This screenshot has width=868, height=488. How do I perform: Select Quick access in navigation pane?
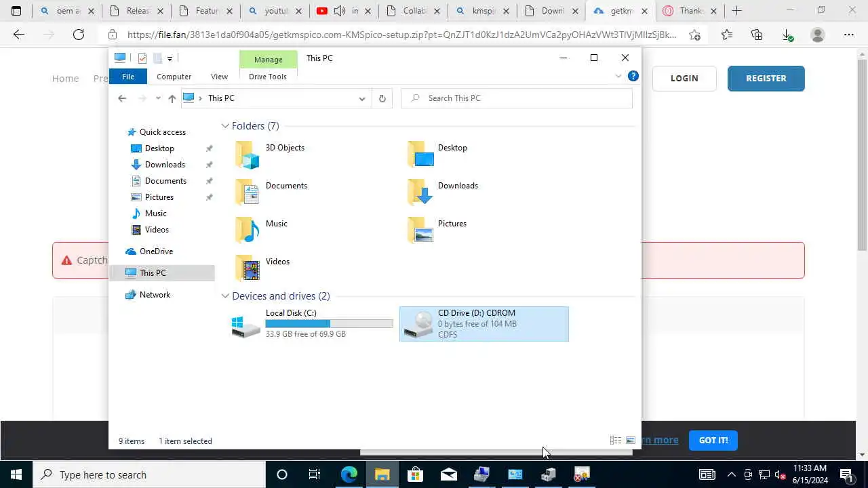click(x=163, y=132)
